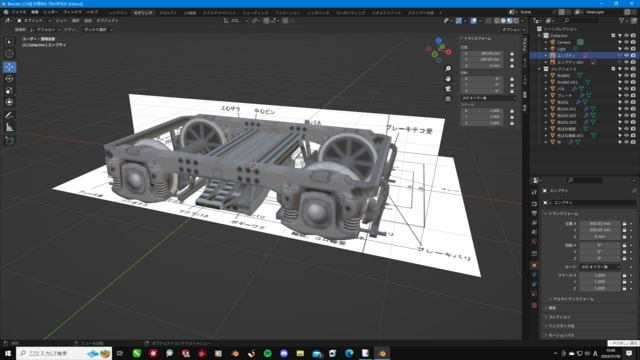
Task: Switch to the スカルプト (Sculpting) workspace tab
Action: pyautogui.click(x=168, y=13)
